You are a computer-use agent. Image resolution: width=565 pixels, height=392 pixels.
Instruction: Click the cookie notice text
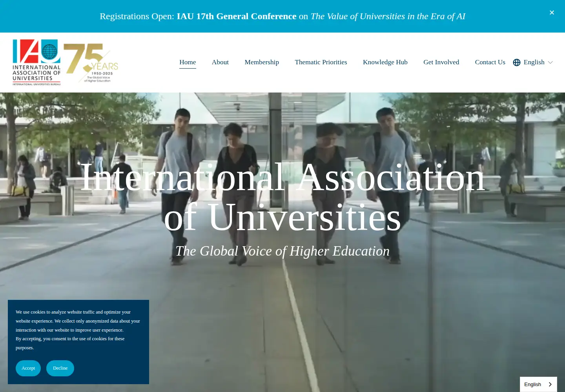pos(78,330)
